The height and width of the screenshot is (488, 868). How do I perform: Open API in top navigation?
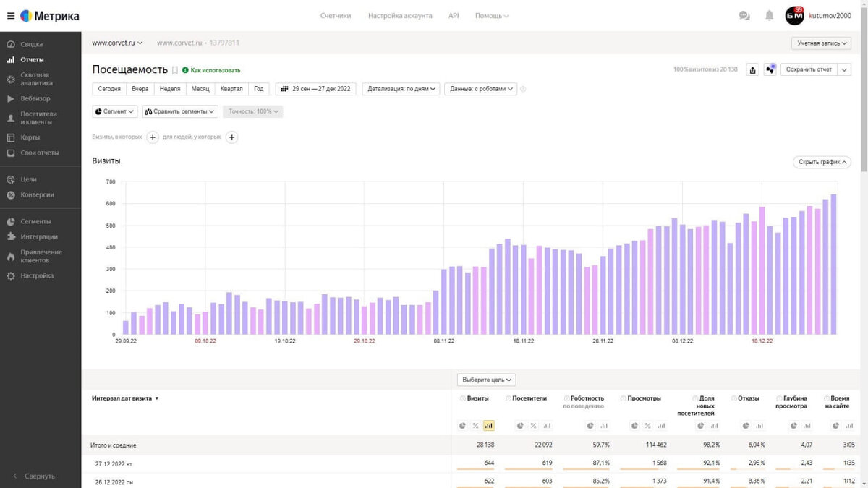point(454,15)
